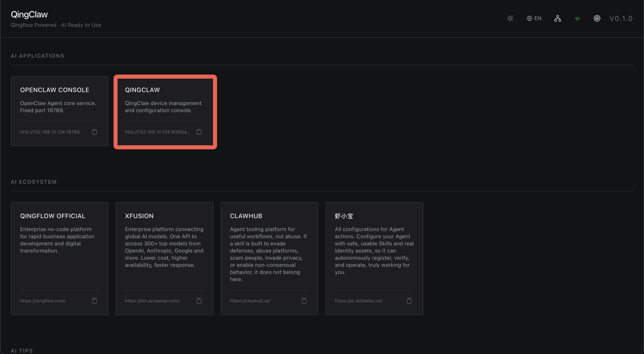Click the 'QingClaw device management' description text
Image resolution: width=644 pixels, height=354 pixels.
(x=163, y=107)
